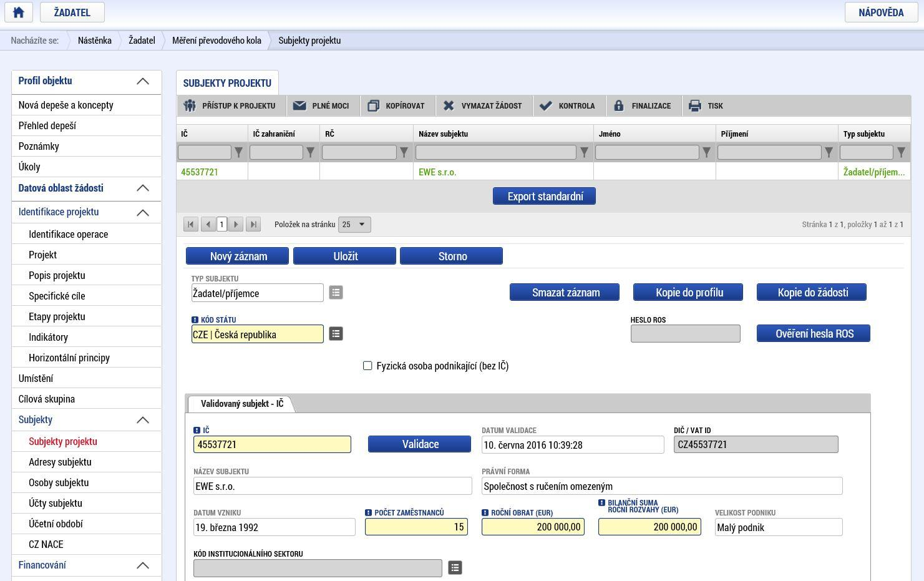
Task: Select the Subjekty projektu tab
Action: (227, 83)
